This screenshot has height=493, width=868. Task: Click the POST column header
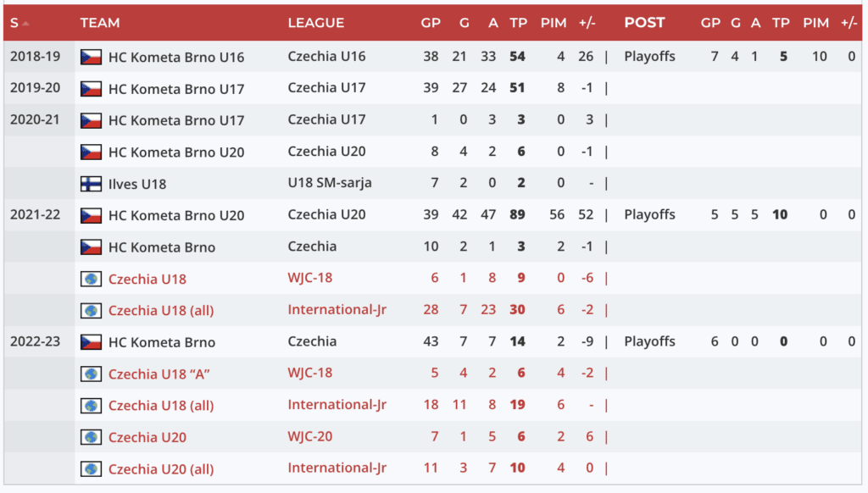coord(644,23)
